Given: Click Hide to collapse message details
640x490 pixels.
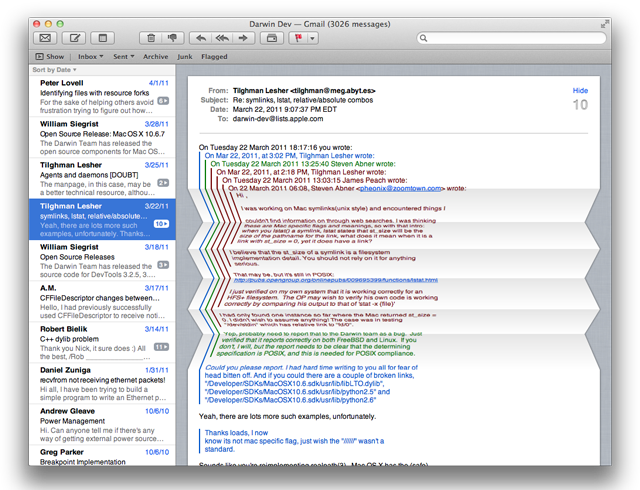Looking at the screenshot, I should [x=580, y=91].
